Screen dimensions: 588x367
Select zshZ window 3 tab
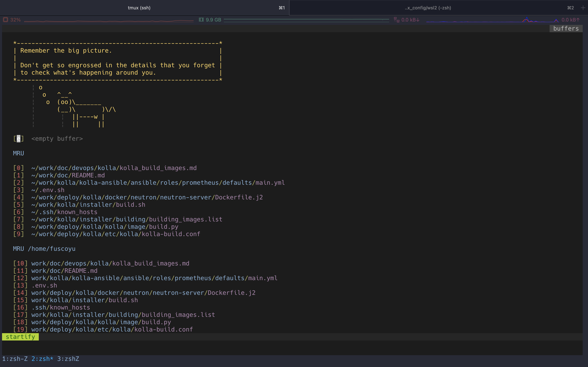69,359
